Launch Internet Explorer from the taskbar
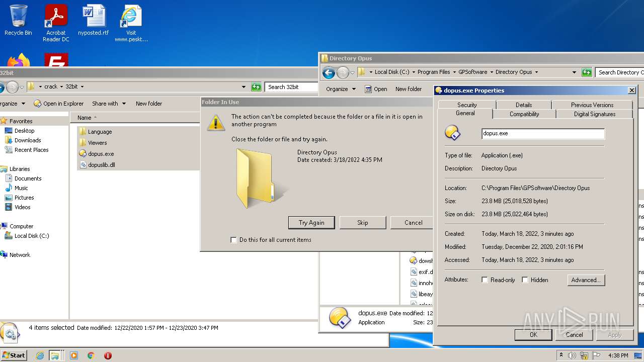 40,355
